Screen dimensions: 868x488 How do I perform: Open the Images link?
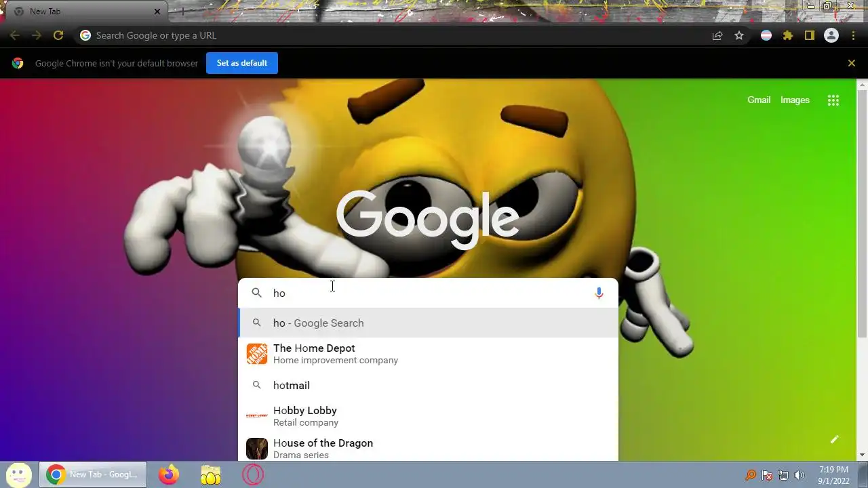[795, 100]
